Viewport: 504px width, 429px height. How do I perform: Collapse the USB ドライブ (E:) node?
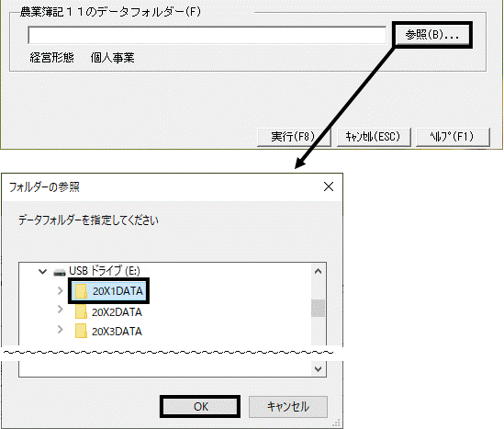point(43,271)
